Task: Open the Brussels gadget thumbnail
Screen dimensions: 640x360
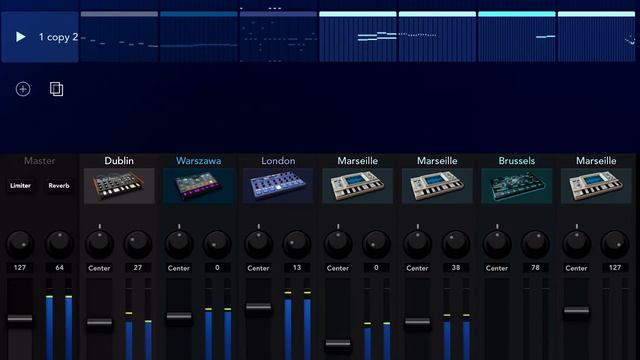Action: coord(517,186)
